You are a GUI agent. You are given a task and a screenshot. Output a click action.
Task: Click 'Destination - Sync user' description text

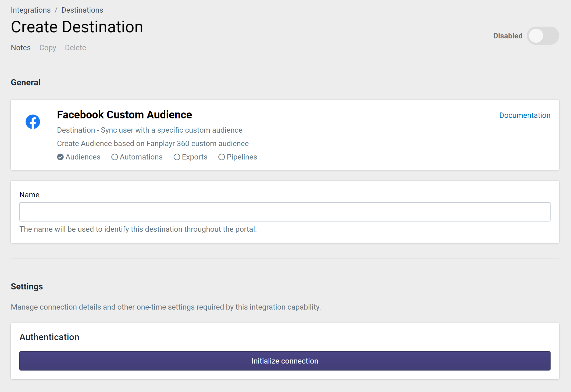pyautogui.click(x=150, y=130)
